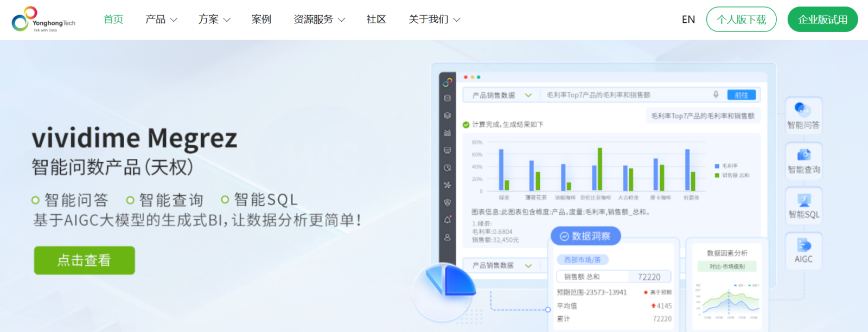Click the 西部市场/茶 tag

point(583,260)
